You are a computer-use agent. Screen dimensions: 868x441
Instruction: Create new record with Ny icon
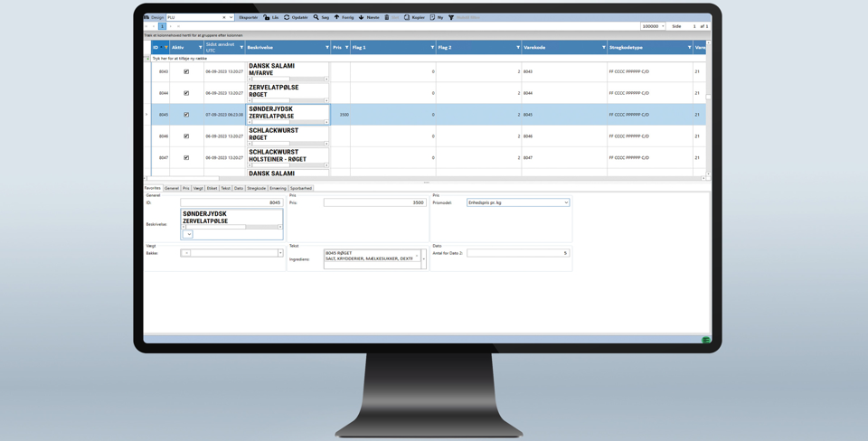pos(432,17)
